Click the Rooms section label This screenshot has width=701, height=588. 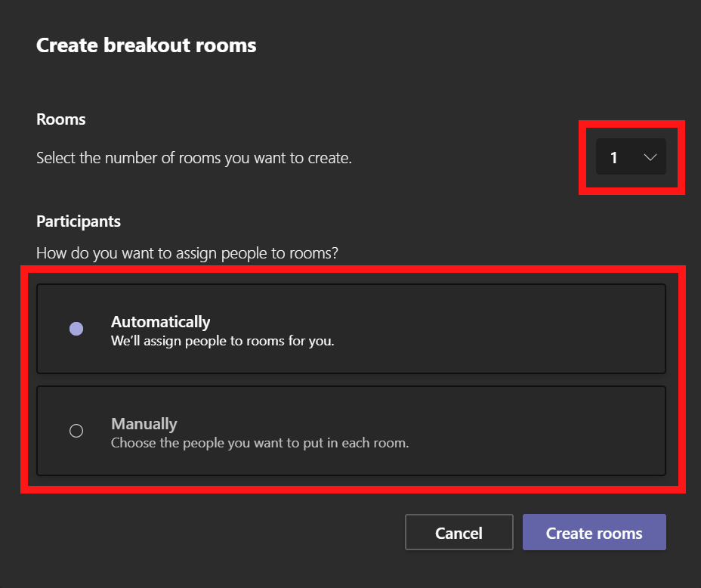(x=61, y=119)
